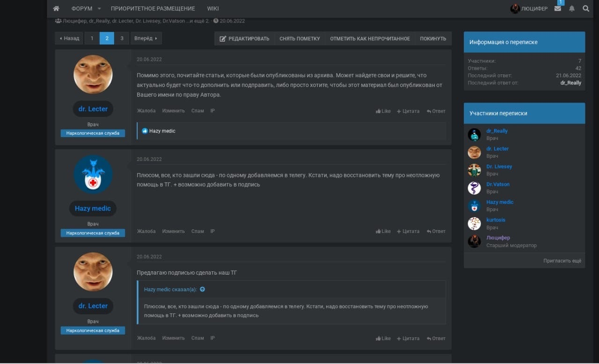
Task: Click Hazy medic сказал(а) quote link
Action: click(170, 290)
